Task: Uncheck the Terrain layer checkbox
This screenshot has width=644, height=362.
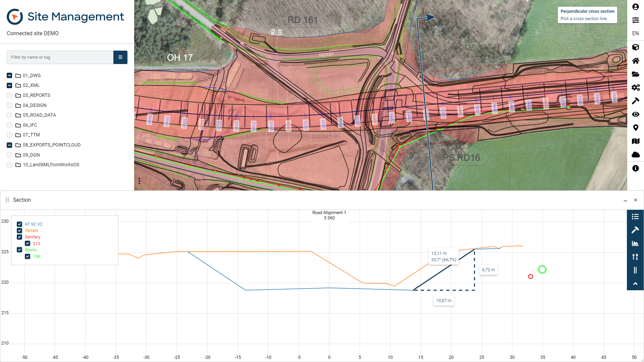Action: pyautogui.click(x=19, y=231)
